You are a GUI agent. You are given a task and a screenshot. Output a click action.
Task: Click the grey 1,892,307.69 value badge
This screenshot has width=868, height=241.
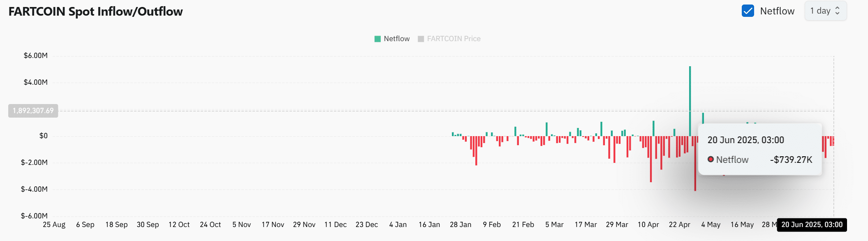(33, 110)
